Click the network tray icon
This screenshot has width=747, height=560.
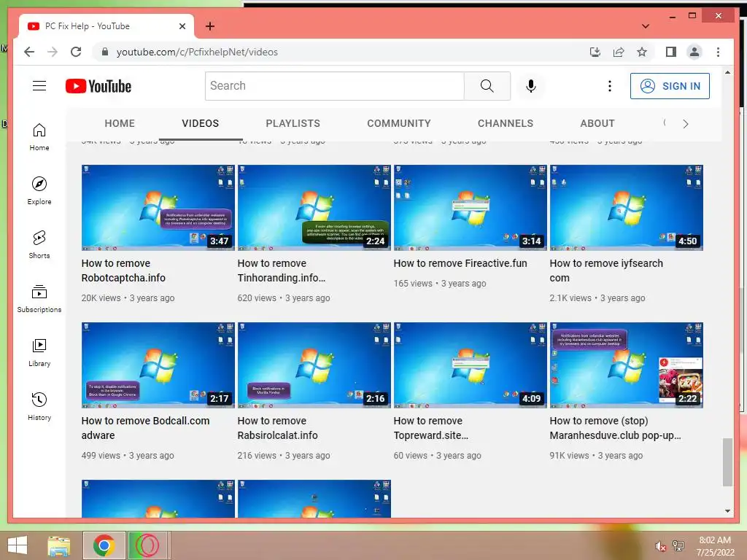(678, 545)
